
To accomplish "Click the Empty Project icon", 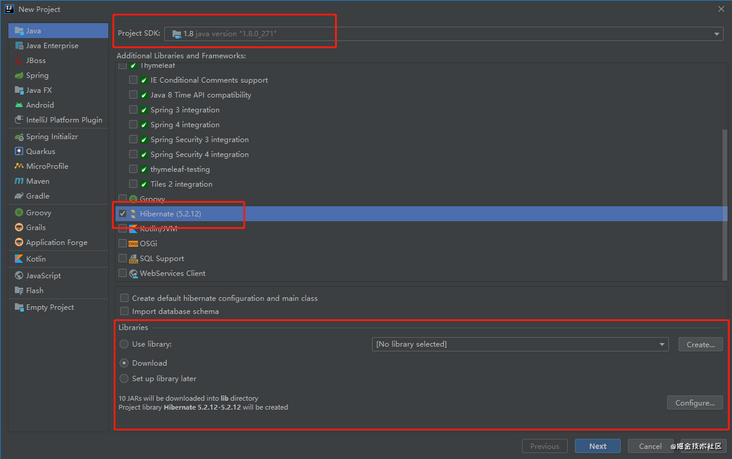I will (19, 307).
